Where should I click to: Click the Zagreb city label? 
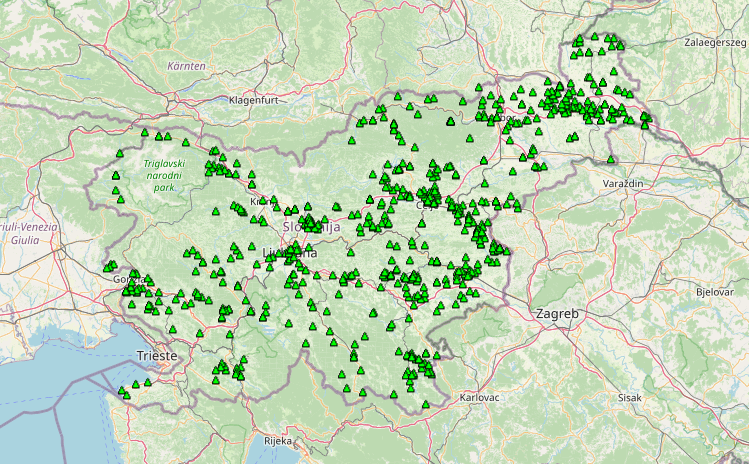pyautogui.click(x=557, y=314)
